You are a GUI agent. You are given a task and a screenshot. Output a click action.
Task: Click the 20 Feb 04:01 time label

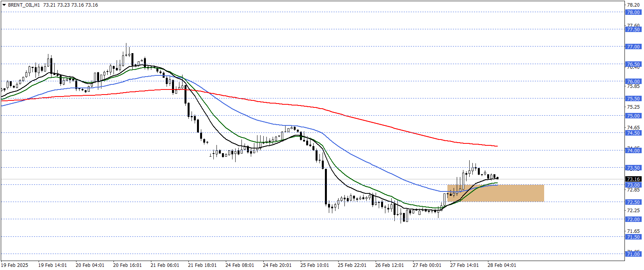click(x=90, y=265)
